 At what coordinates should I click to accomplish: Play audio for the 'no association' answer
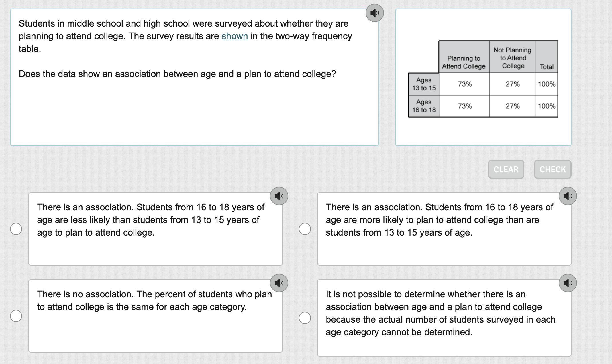pyautogui.click(x=279, y=283)
